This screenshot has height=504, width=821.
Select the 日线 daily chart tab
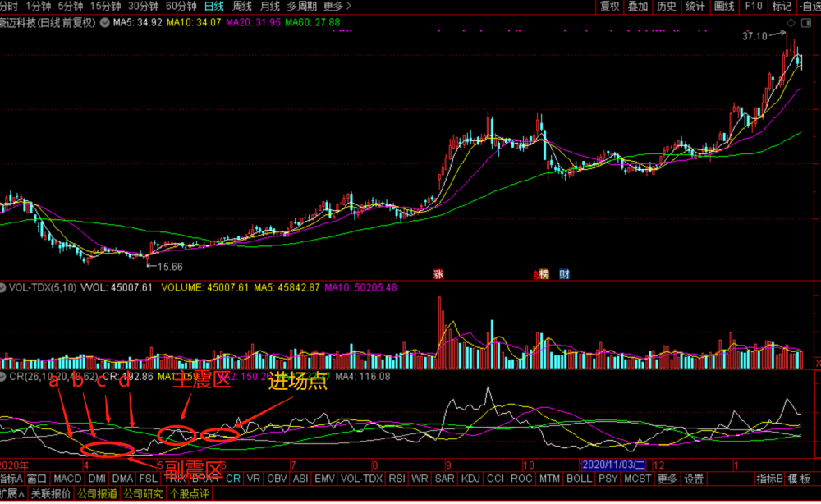[x=213, y=7]
